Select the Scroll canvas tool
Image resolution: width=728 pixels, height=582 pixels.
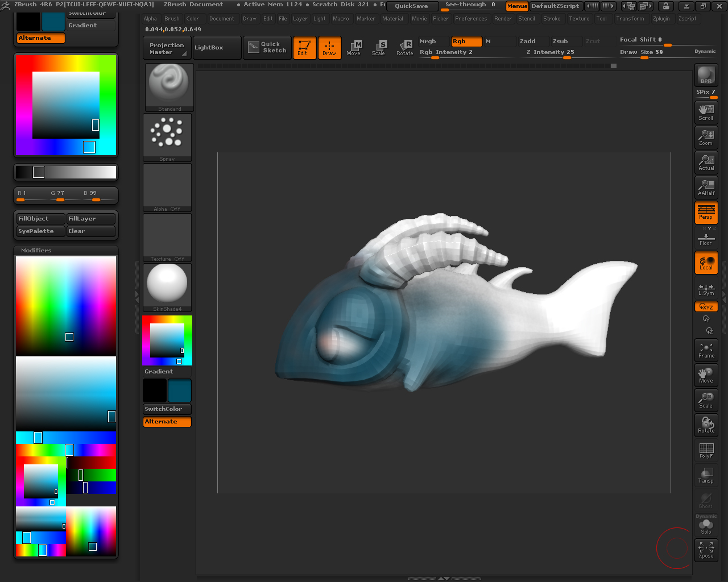(706, 112)
